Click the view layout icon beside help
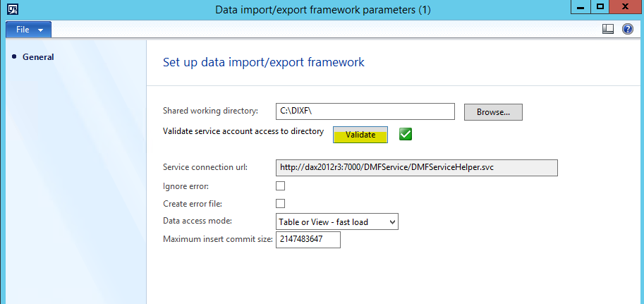644x304 pixels. 608,30
